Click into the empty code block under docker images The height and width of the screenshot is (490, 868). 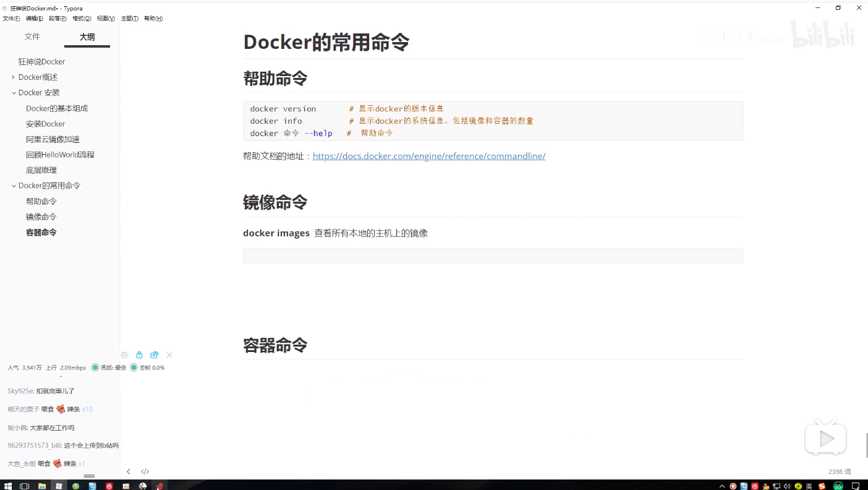[x=493, y=256]
